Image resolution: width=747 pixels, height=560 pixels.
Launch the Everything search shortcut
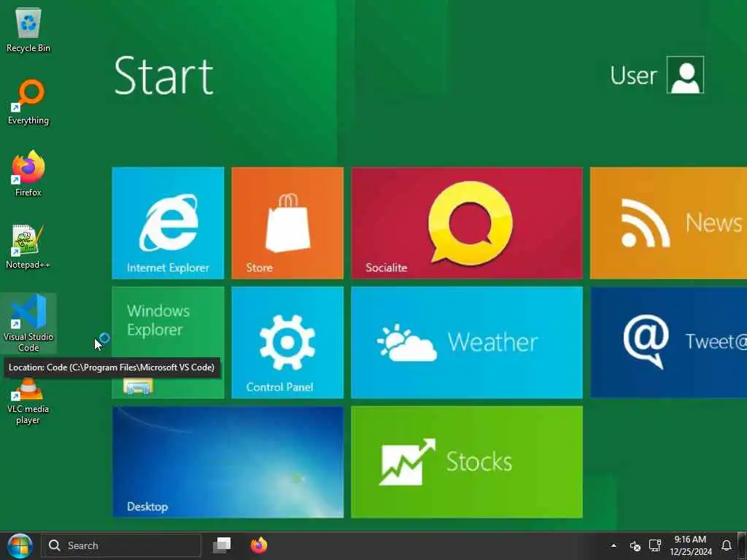pos(28,102)
